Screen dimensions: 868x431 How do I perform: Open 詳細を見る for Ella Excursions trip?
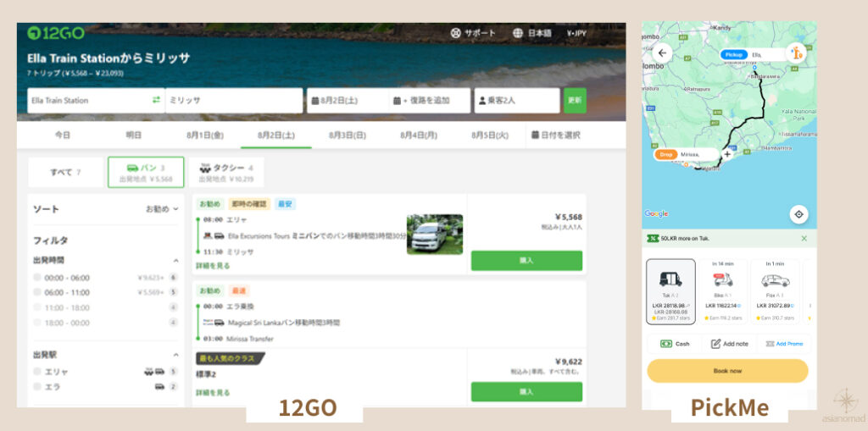[213, 266]
